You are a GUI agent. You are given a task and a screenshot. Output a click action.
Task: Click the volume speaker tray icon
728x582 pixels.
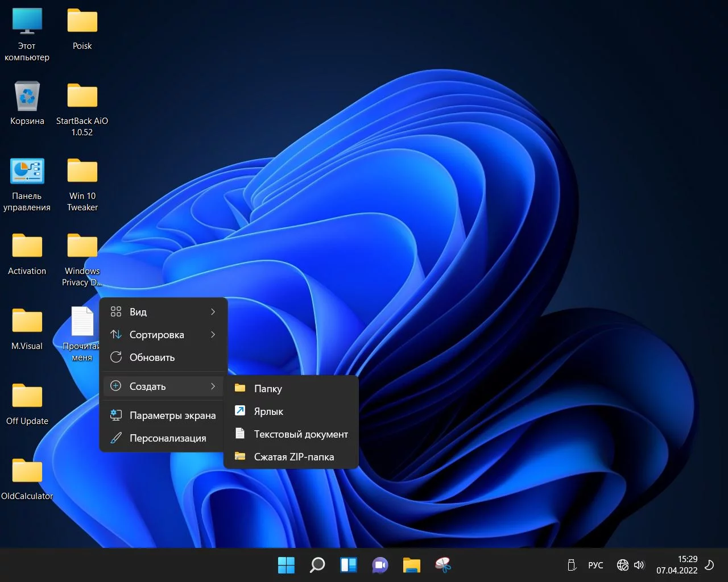(639, 565)
